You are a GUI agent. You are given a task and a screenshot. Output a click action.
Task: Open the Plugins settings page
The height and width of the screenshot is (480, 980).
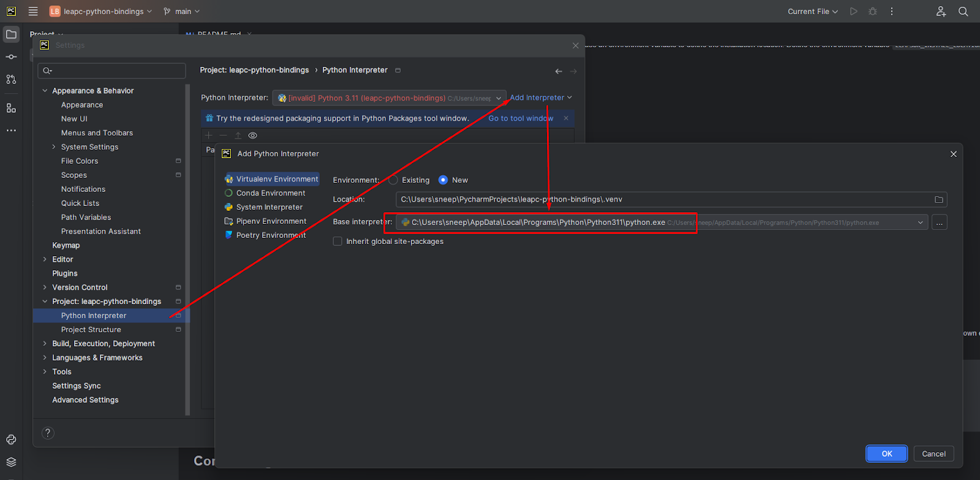(x=65, y=273)
